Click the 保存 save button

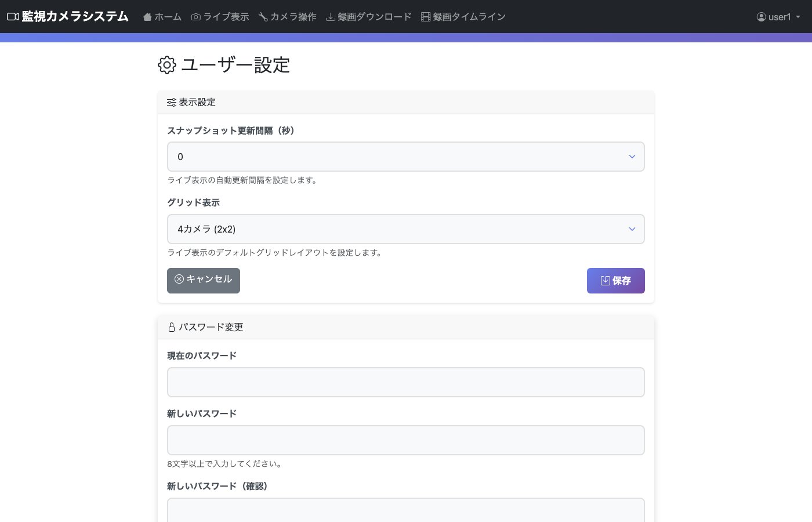click(616, 281)
